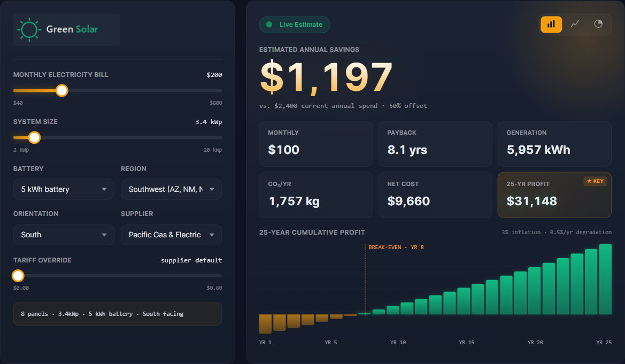Open the Orientation dropdown showing South
Image resolution: width=625 pixels, height=364 pixels.
tap(64, 235)
